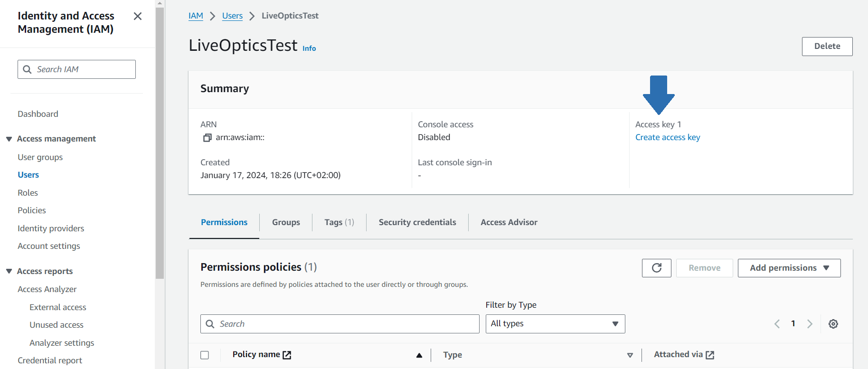
Task: Click the Attached via column header
Action: [x=678, y=354]
